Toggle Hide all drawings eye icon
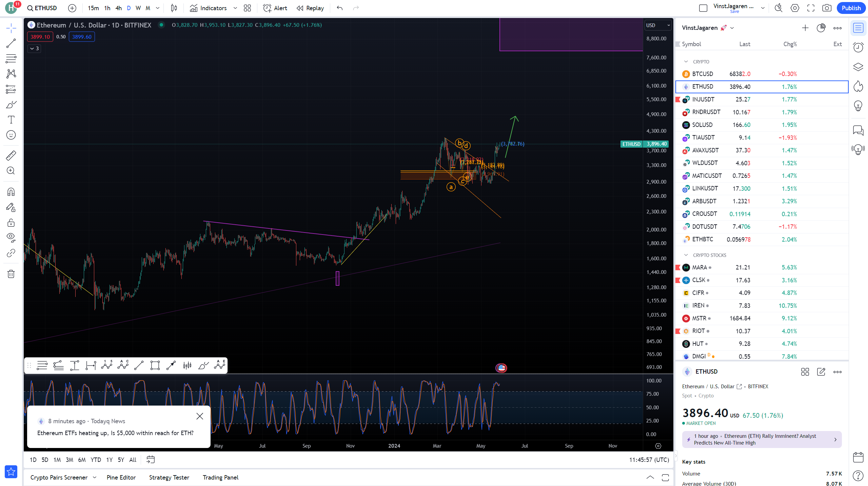Screen dimensions: 868x486 click(x=11, y=237)
